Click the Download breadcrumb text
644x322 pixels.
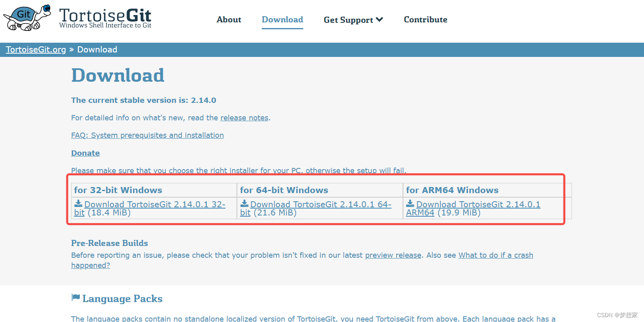[97, 50]
